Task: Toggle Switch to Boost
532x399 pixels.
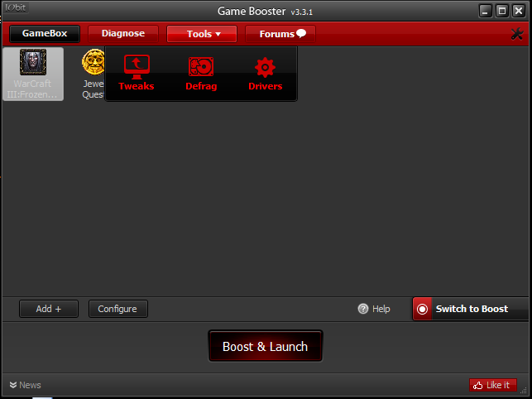Action: (x=471, y=309)
